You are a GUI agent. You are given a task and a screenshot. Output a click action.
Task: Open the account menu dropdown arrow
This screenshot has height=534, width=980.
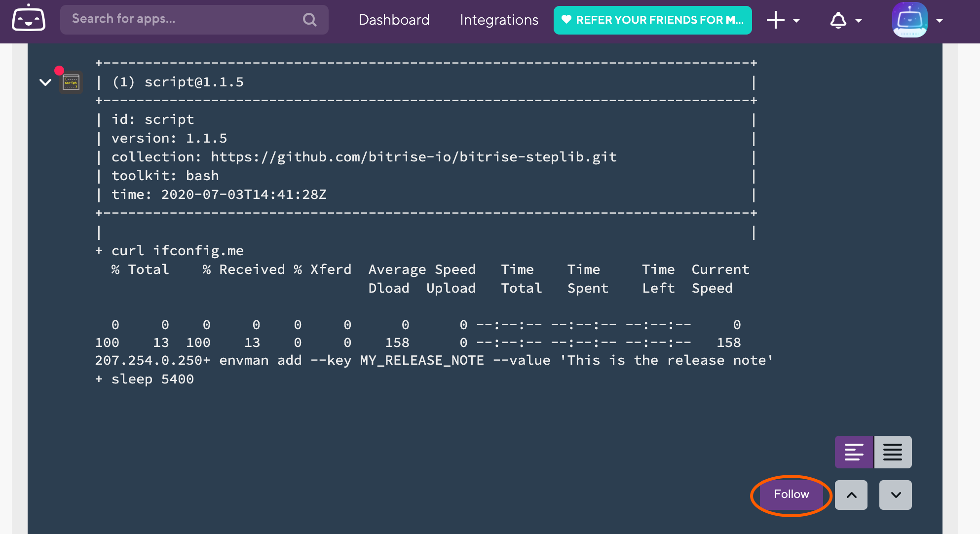point(940,21)
